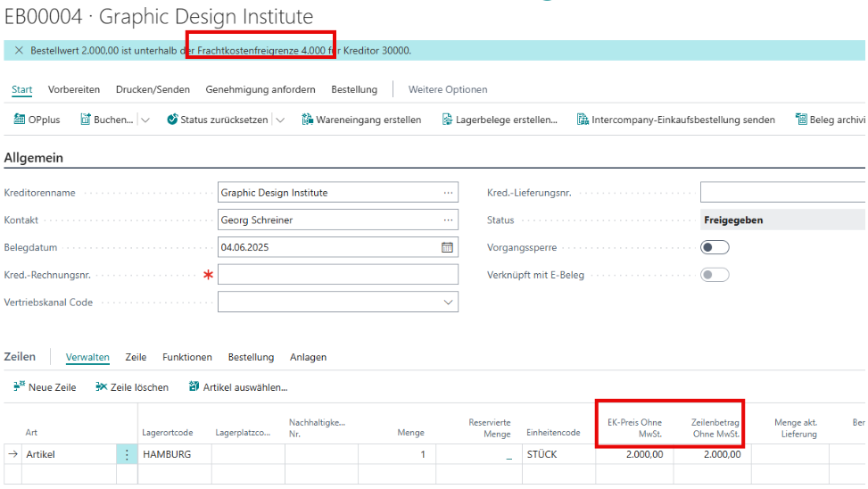Toggle the Vorgangssperre switch
Viewport: 868px width, 489px height.
[x=715, y=247]
